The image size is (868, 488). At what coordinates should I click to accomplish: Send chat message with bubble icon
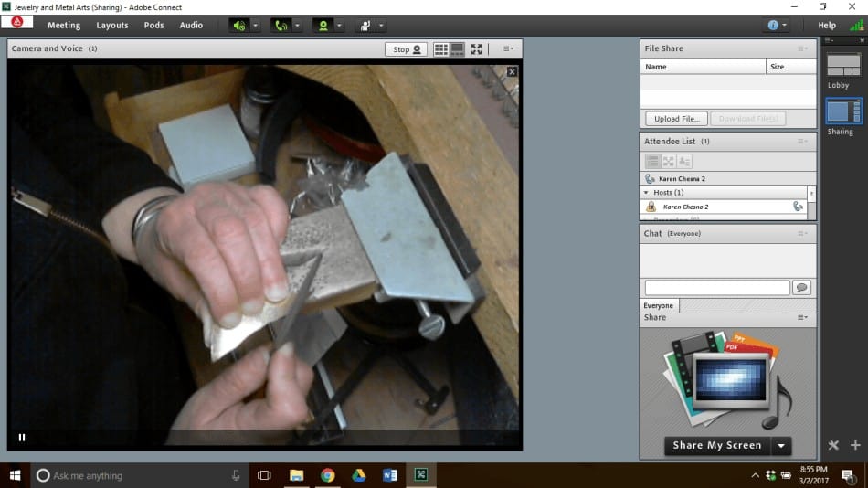pyautogui.click(x=801, y=288)
